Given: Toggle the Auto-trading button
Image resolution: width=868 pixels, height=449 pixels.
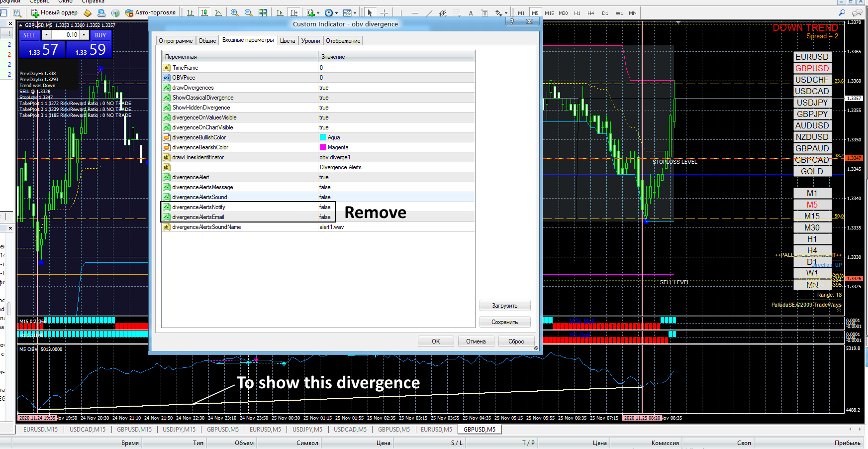Looking at the screenshot, I should [x=150, y=12].
